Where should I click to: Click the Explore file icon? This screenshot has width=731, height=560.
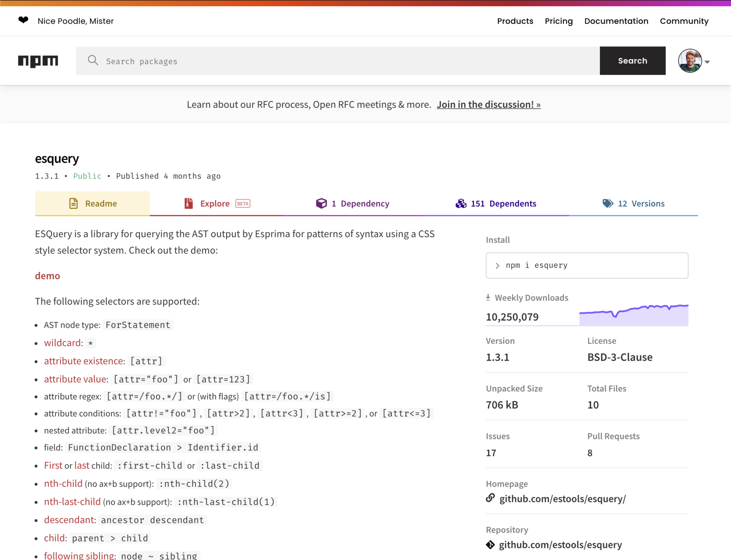click(x=188, y=203)
